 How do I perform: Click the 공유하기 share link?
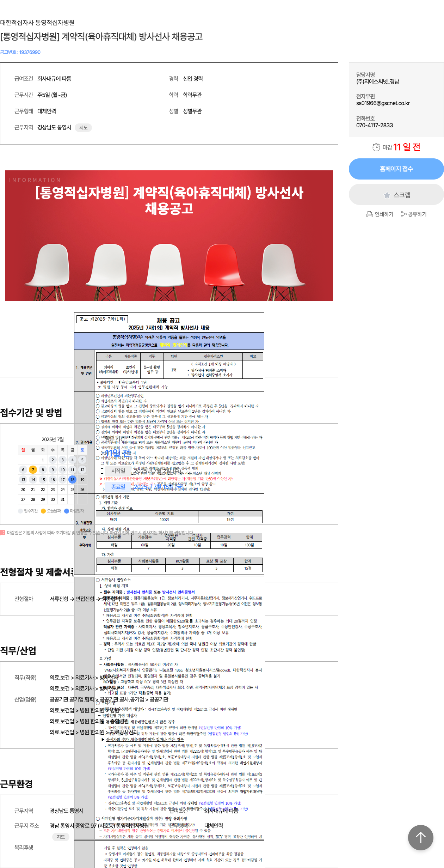(x=417, y=214)
